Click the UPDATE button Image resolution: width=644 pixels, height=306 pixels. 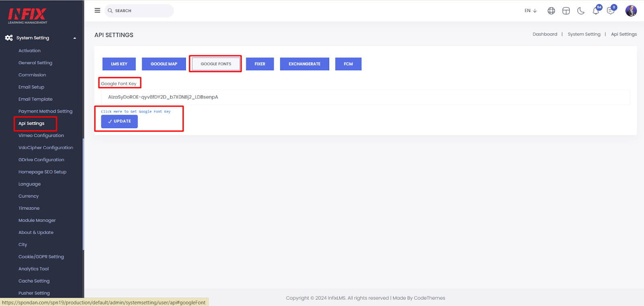pyautogui.click(x=119, y=121)
